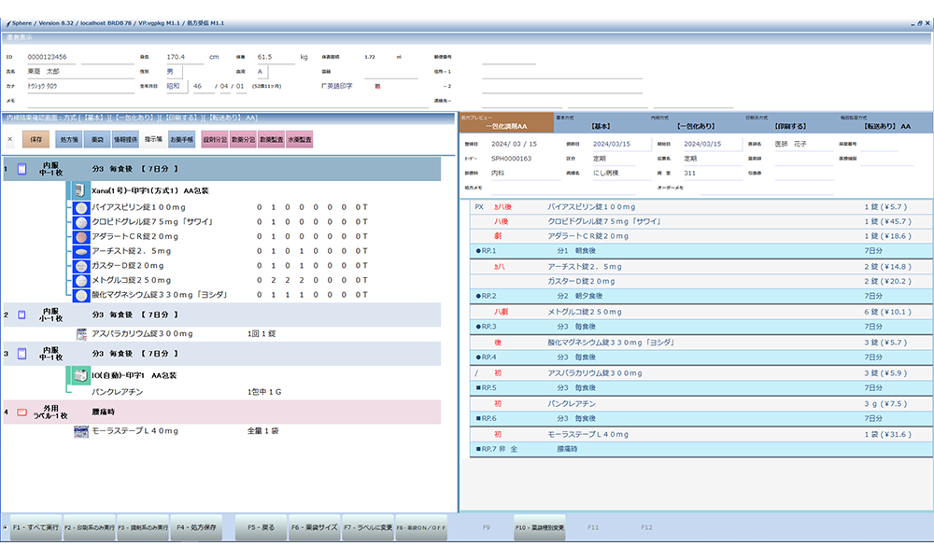The width and height of the screenshot is (934, 560).
Task: Click the モーラステープL40mg package icon
Action: tap(81, 431)
